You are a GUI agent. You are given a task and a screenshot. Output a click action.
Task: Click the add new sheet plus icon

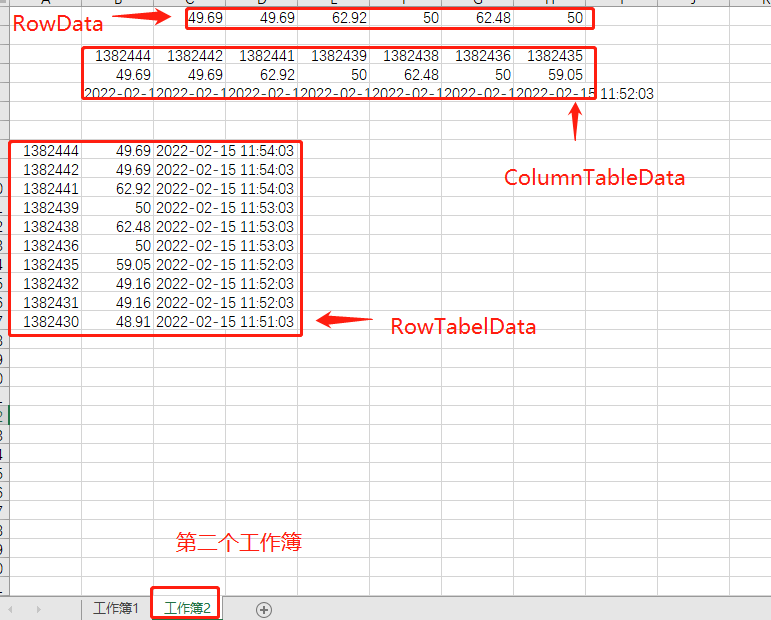pyautogui.click(x=264, y=609)
